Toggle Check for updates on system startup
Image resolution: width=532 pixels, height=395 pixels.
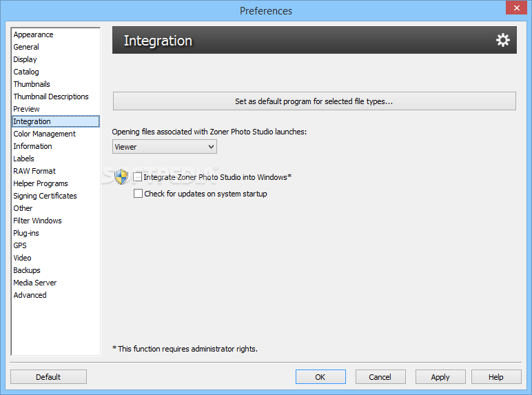click(138, 194)
